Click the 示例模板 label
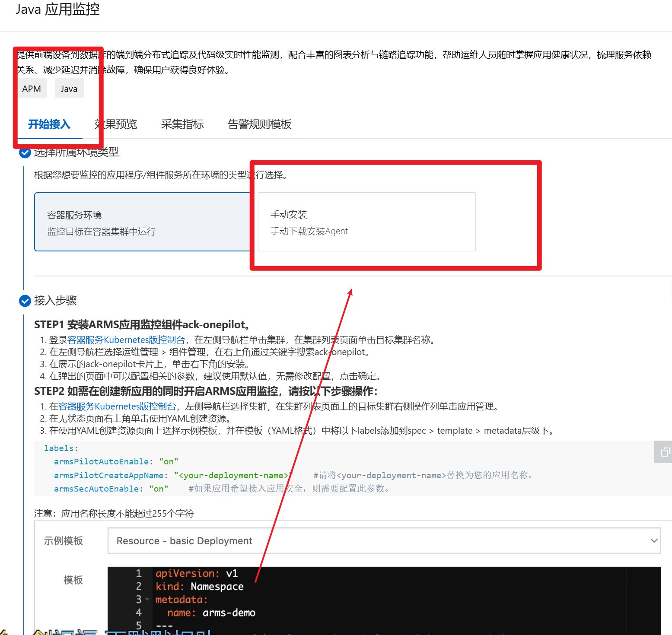Image resolution: width=672 pixels, height=635 pixels. tap(64, 541)
